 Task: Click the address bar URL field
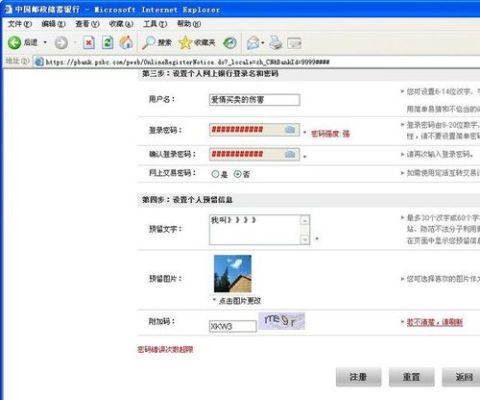pyautogui.click(x=257, y=62)
